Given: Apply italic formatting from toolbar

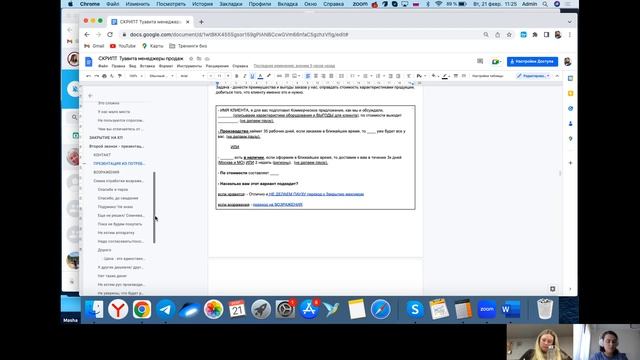Looking at the screenshot, I should point(244,76).
